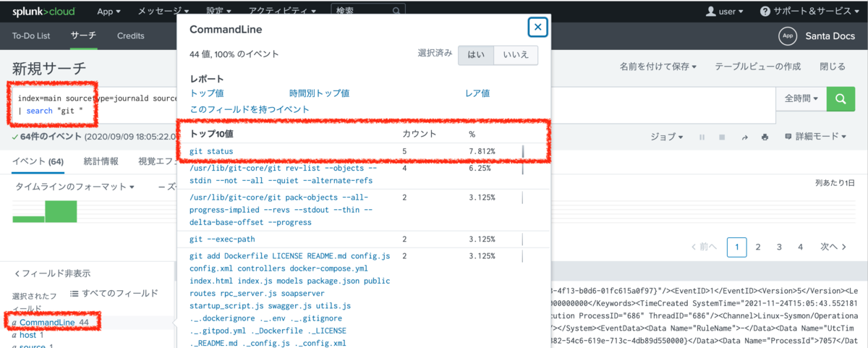Click the git add Dockerfile LICENSE value

coord(289,300)
